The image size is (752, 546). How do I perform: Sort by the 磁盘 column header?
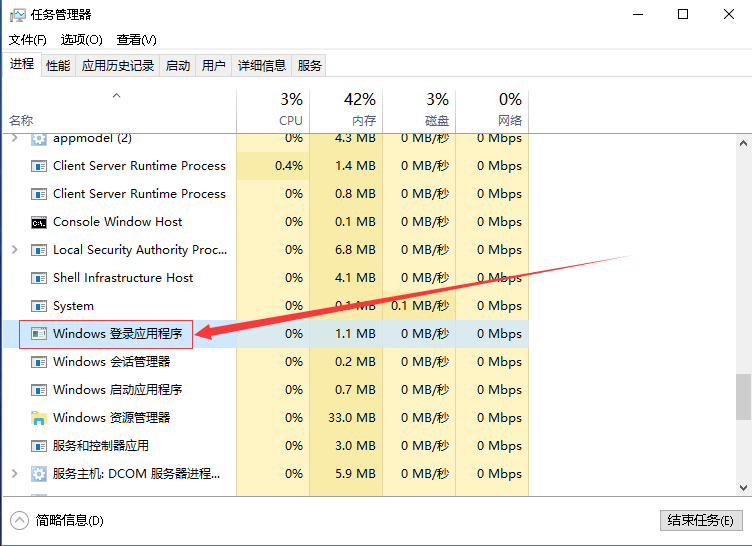tap(419, 110)
